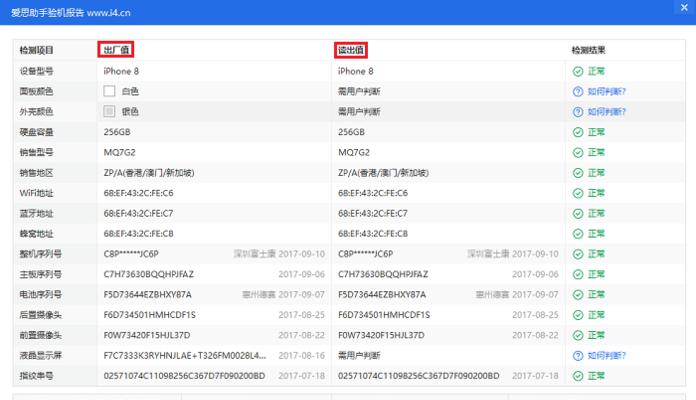Click the white color swatch for 面板颜色

coord(109,91)
